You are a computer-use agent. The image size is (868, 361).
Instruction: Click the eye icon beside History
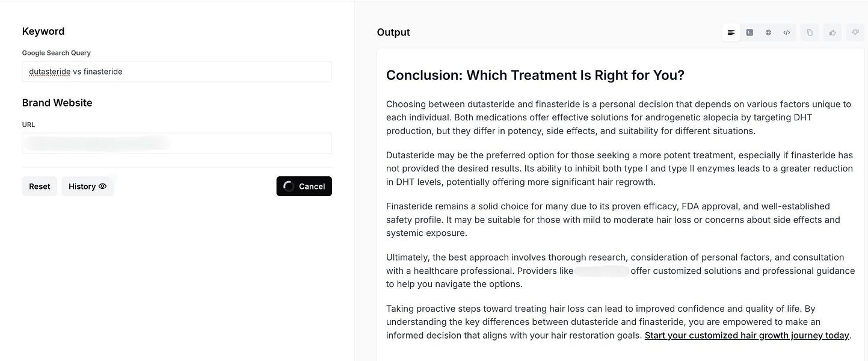pos(102,187)
